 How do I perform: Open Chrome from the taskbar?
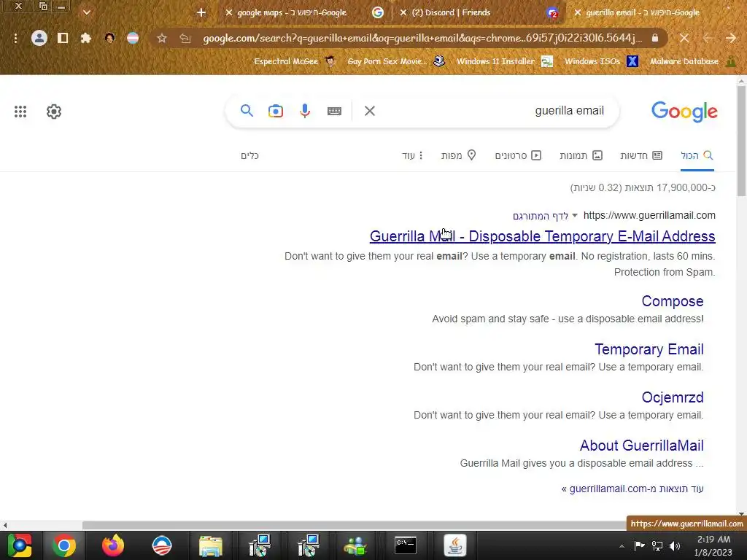click(x=64, y=545)
